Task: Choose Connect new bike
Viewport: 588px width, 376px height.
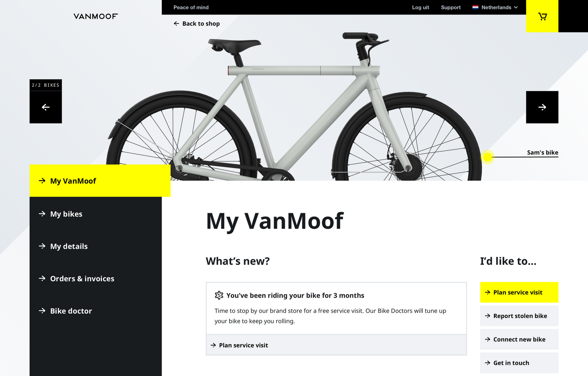Action: pyautogui.click(x=519, y=340)
